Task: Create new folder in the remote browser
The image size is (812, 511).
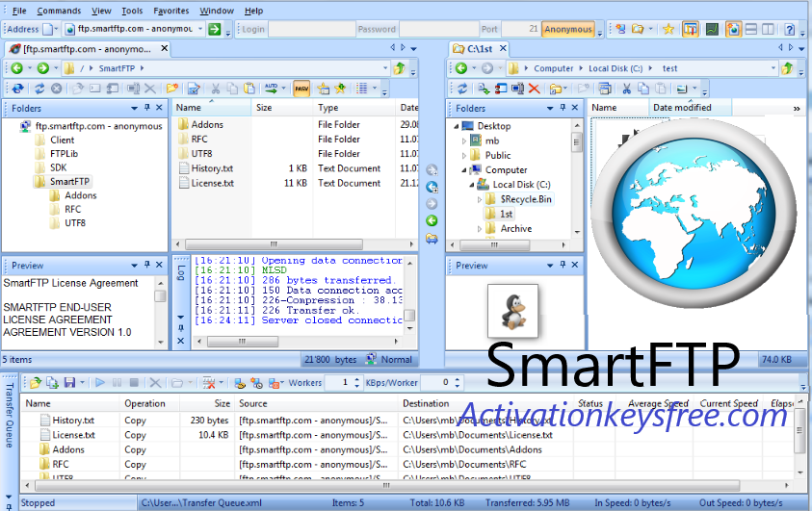Action: click(x=171, y=89)
